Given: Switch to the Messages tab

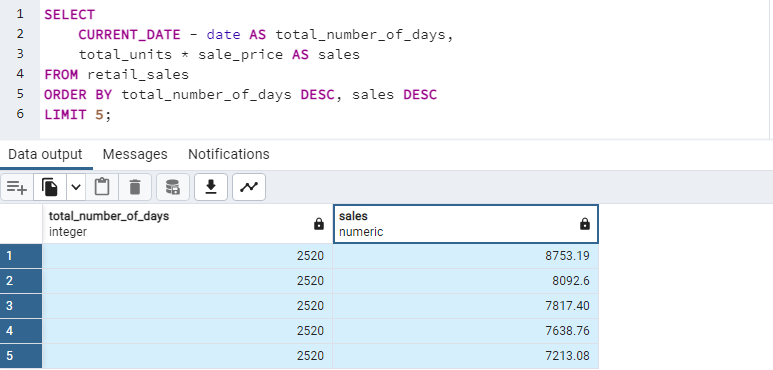Looking at the screenshot, I should pyautogui.click(x=135, y=154).
